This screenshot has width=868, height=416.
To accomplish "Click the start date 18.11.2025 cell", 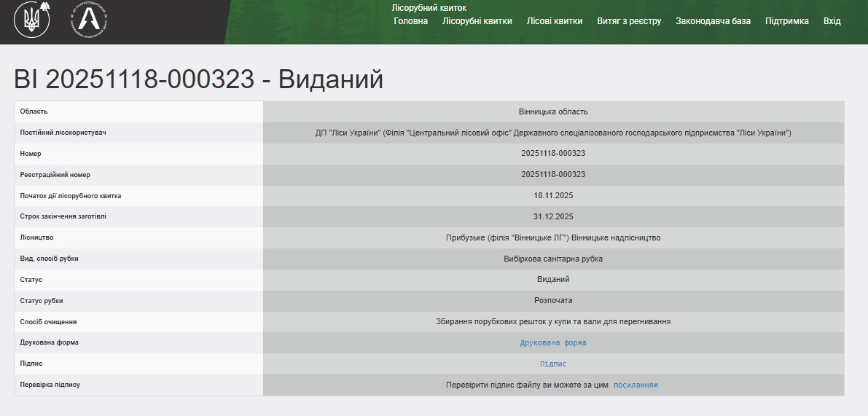I will pyautogui.click(x=553, y=196).
